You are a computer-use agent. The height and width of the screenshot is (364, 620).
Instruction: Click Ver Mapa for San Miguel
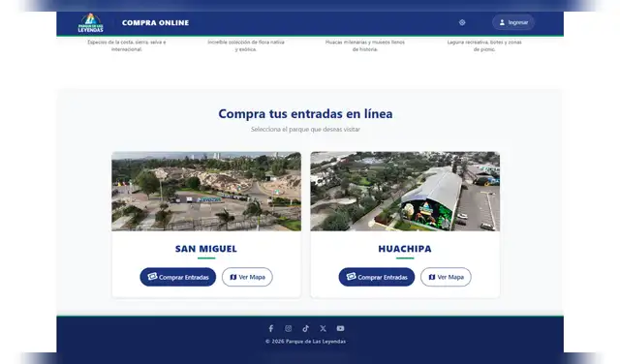coord(247,277)
